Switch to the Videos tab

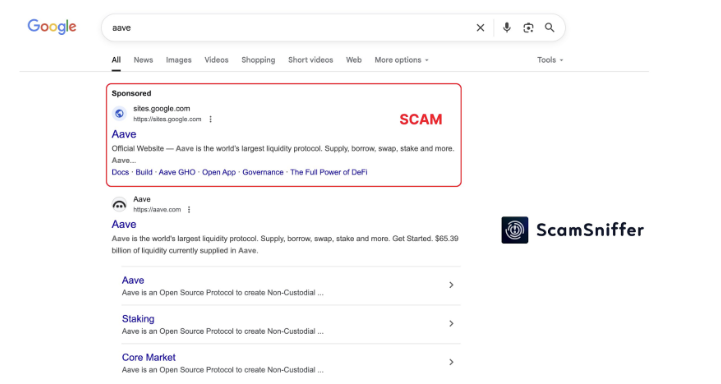coord(216,60)
